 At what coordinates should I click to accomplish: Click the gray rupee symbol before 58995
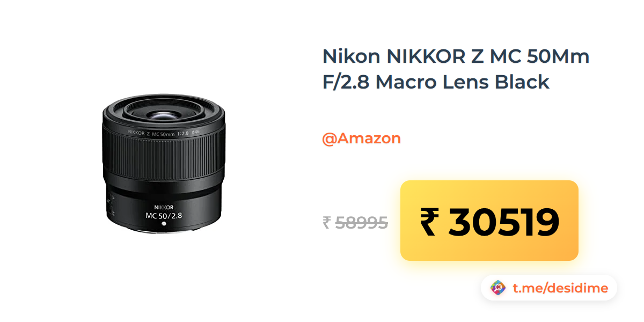tap(327, 222)
